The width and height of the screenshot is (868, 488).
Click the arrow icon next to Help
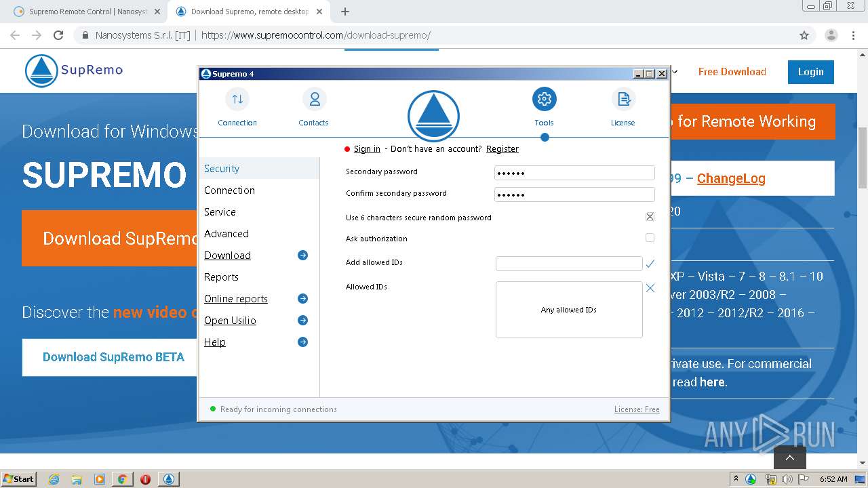click(x=302, y=342)
